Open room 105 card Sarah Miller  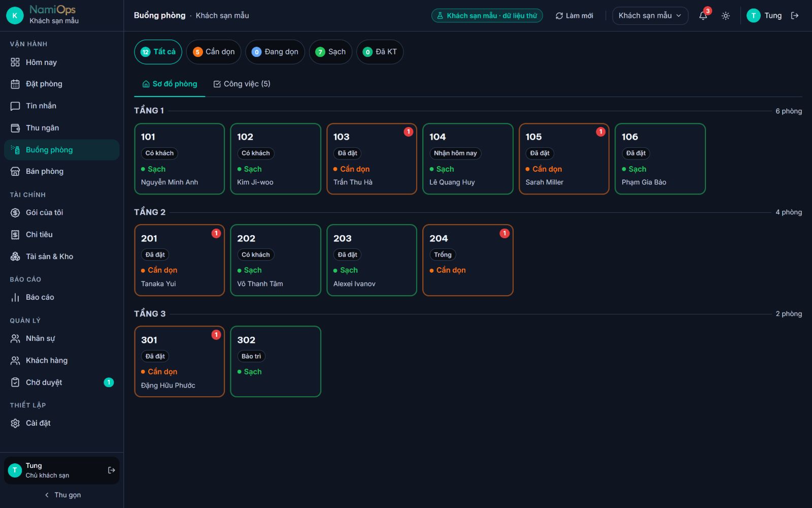click(x=564, y=158)
